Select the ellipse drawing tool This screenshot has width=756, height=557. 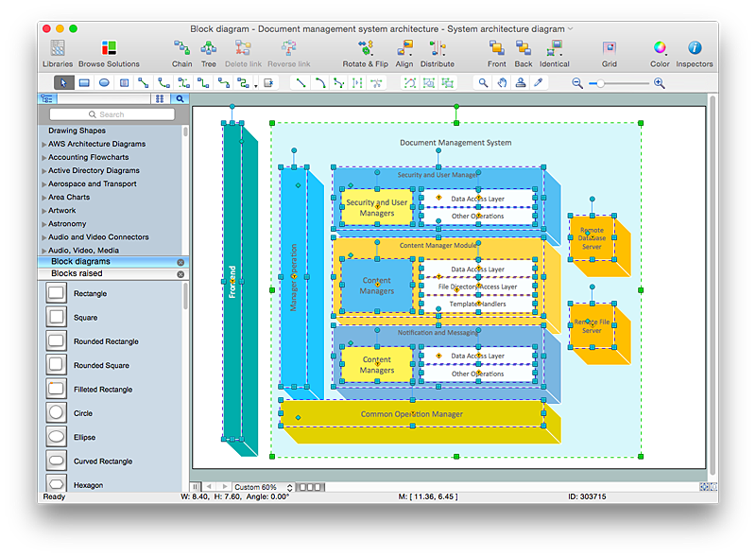104,83
